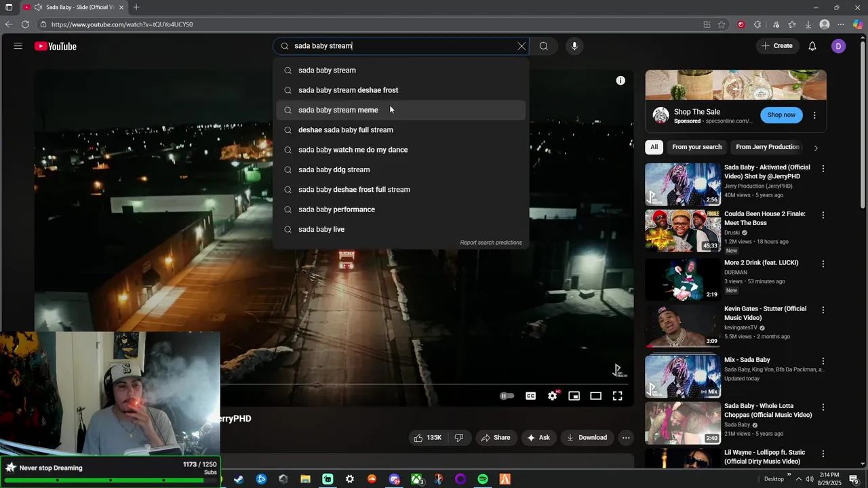
Task: Add this page to favorites star
Action: (722, 24)
